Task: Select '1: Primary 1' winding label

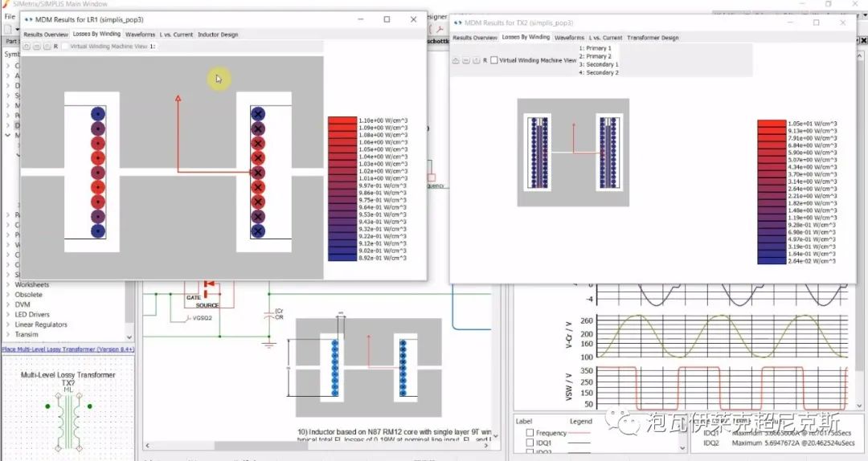Action: tap(595, 48)
